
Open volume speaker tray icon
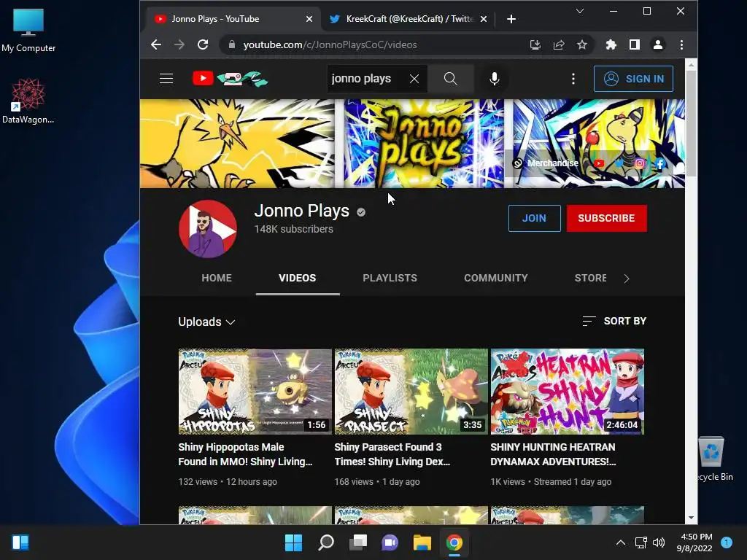coord(659,542)
